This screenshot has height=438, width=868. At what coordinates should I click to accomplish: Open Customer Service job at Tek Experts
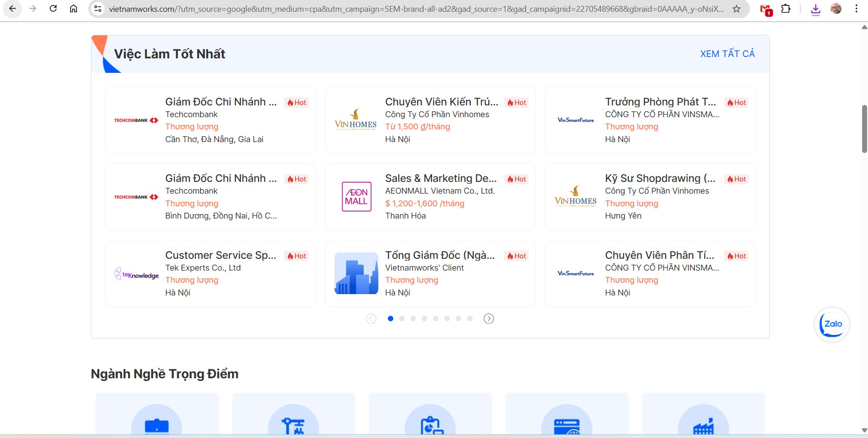tap(220, 255)
